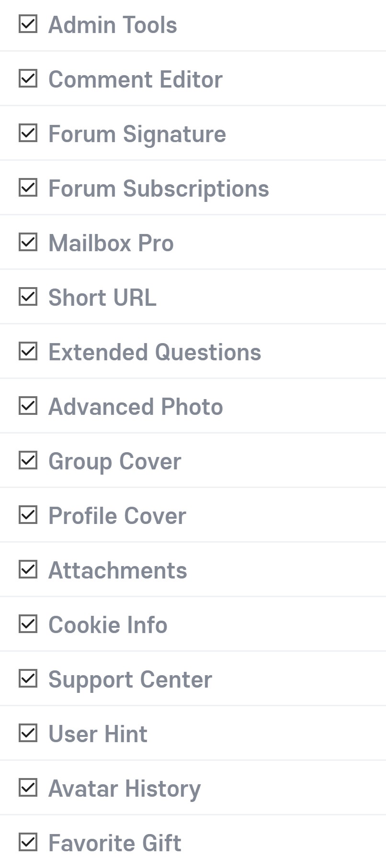Click the Extended Questions label text
The image size is (386, 868).
click(155, 352)
